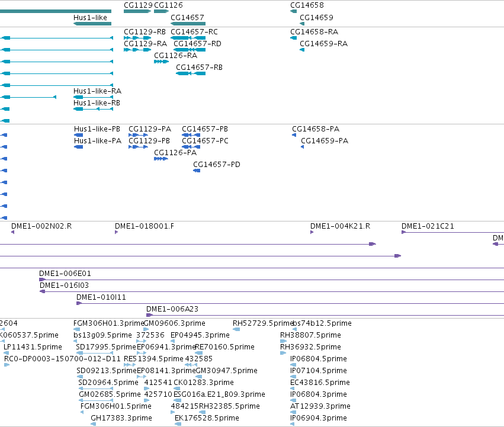Open transcript CG14659-RA

(x=302, y=50)
